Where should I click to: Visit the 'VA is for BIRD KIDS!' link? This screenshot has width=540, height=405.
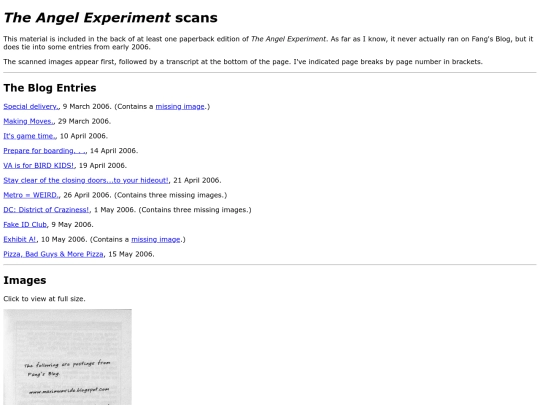point(39,166)
